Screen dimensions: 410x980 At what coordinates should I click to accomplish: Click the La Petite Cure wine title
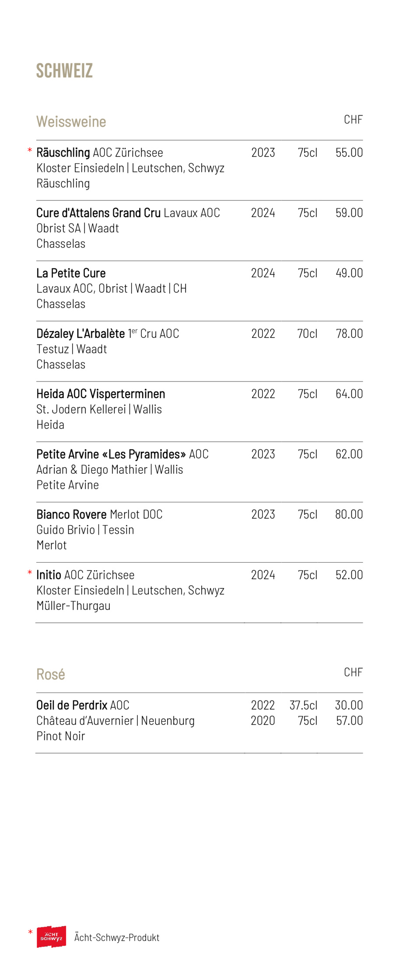[x=71, y=273]
